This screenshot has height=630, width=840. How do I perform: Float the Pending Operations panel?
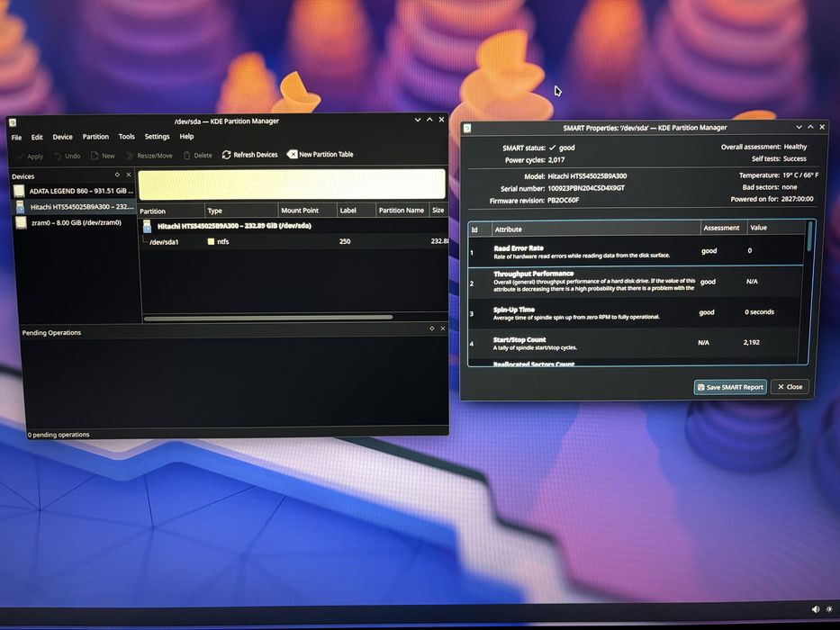(x=432, y=328)
